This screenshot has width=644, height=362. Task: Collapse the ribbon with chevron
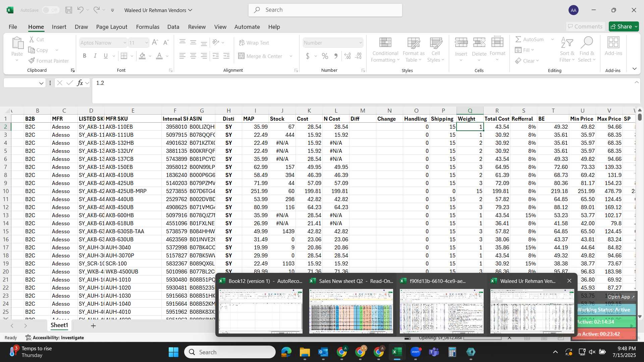pyautogui.click(x=634, y=69)
